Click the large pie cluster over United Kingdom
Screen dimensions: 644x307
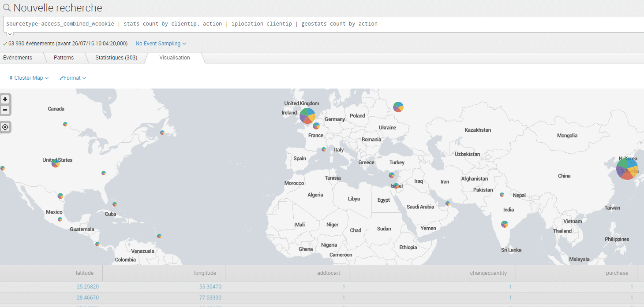[x=307, y=116]
